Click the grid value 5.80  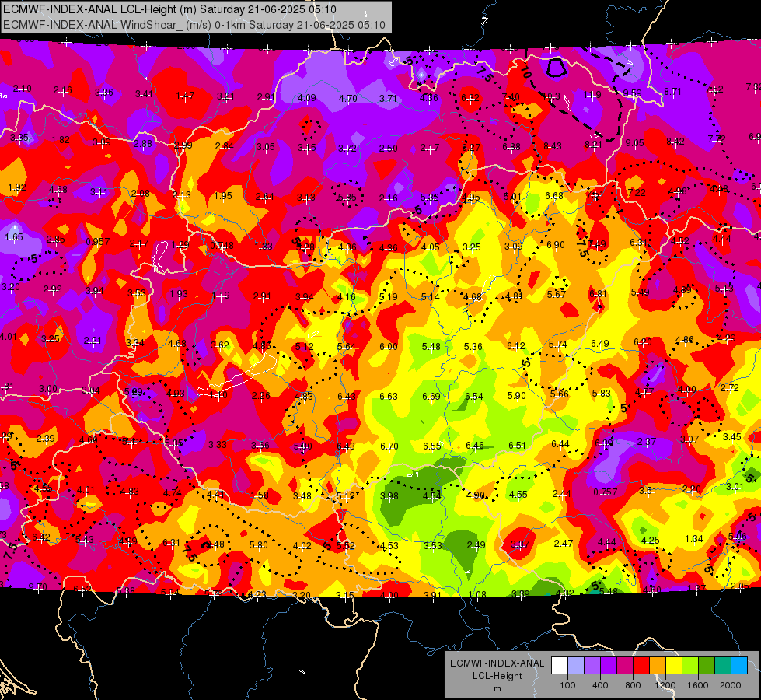pos(259,545)
